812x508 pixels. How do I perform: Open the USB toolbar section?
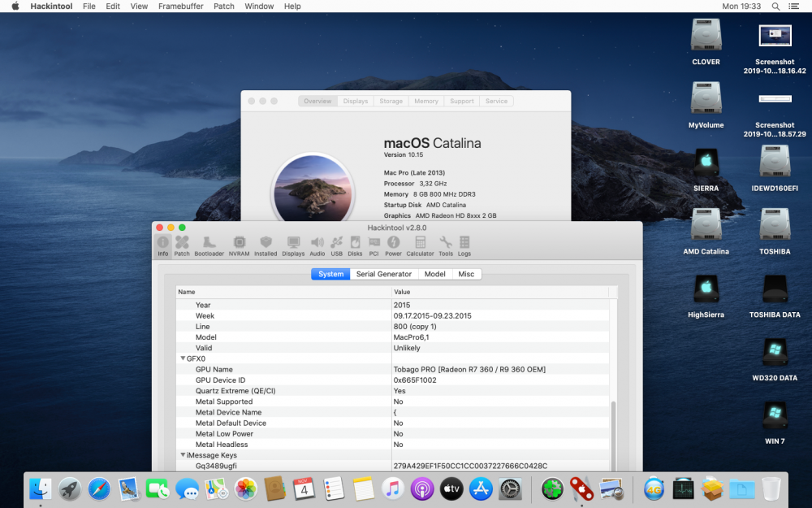coord(337,245)
